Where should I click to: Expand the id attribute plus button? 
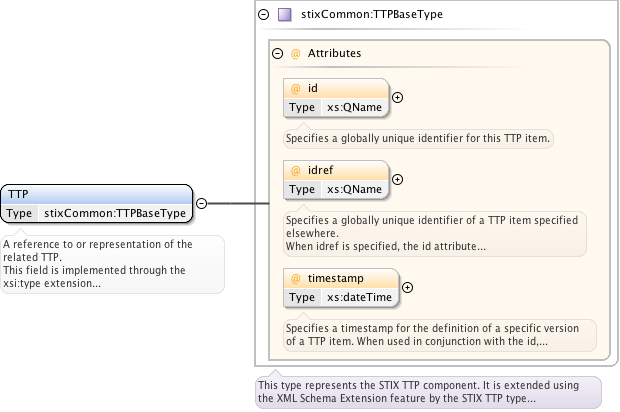397,98
